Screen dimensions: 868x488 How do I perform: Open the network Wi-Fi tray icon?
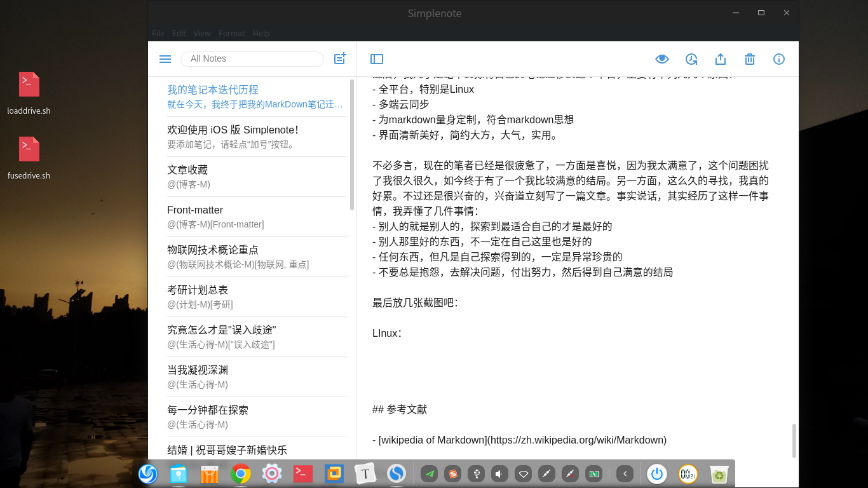pos(523,473)
